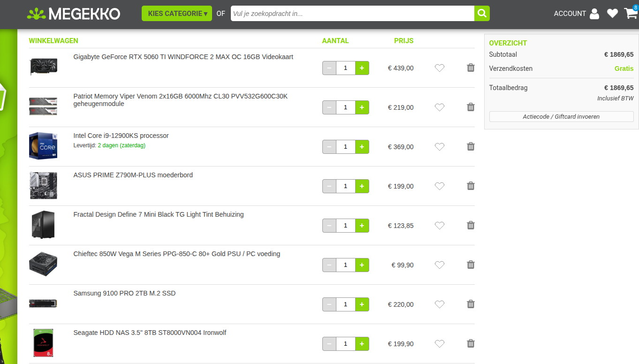Remove Intel Core i9-12900KS with trash icon
Screen dimensions: 639x364
click(471, 147)
